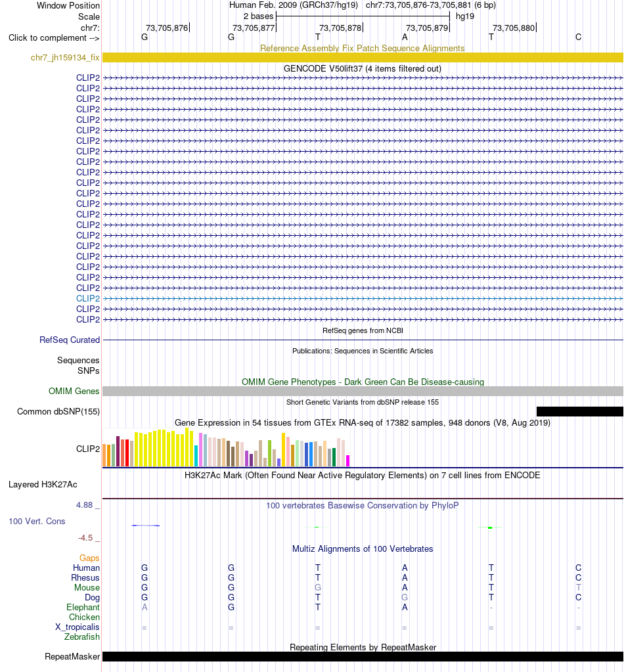Select the black RepeatMasker element bar
This screenshot has width=624, height=672.
pos(363,657)
